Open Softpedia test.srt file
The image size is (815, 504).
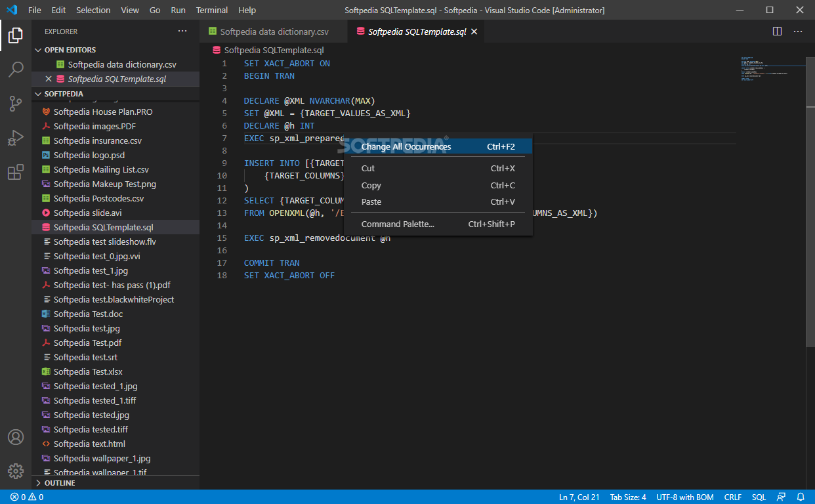point(115,357)
